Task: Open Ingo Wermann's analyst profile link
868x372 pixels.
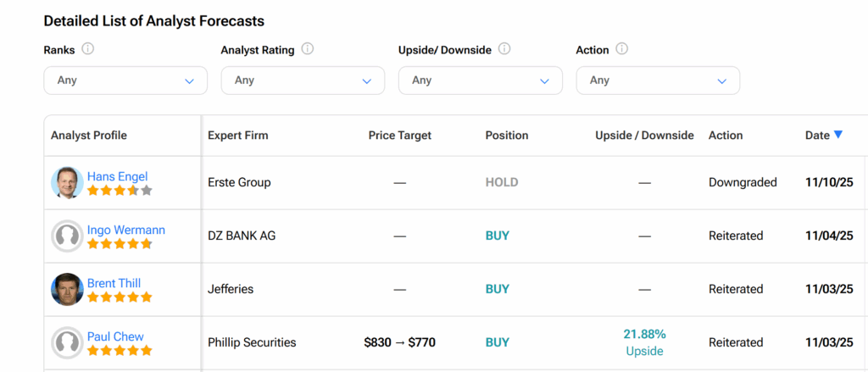Action: [x=125, y=230]
